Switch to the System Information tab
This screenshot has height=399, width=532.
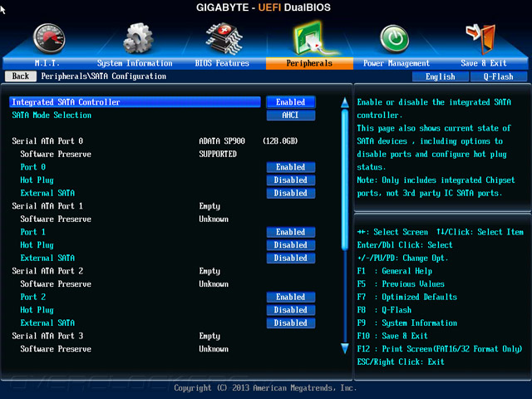coord(135,63)
